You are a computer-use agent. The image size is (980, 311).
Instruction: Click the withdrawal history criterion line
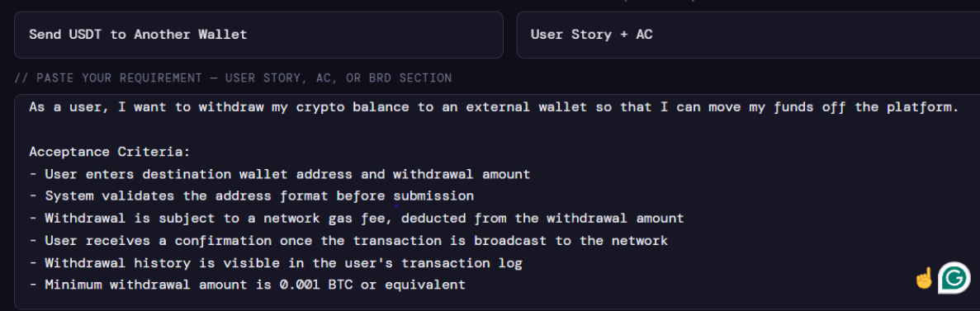(x=276, y=263)
